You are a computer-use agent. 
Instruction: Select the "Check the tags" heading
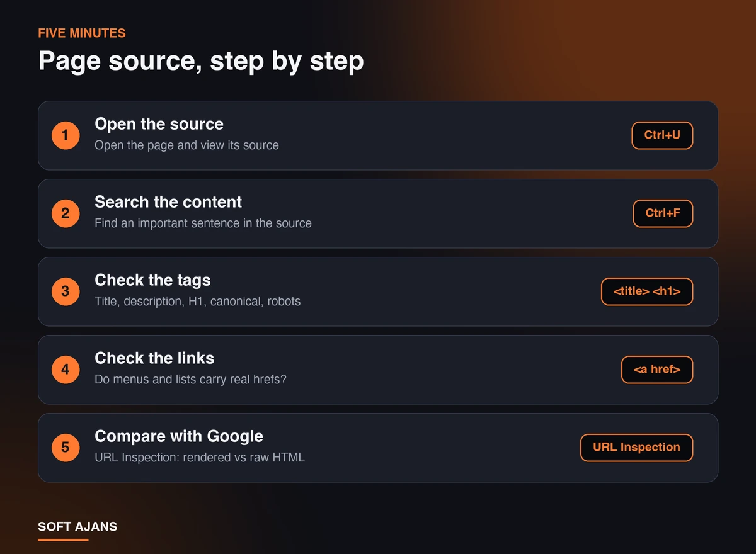click(152, 280)
